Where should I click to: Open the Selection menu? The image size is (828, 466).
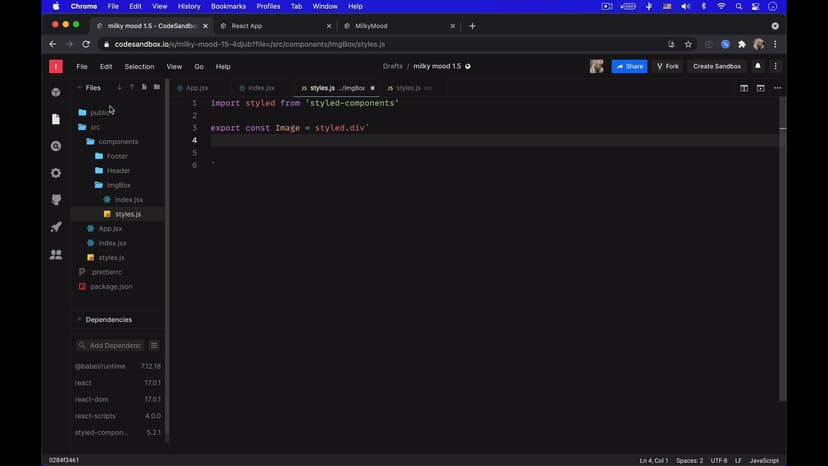click(139, 66)
